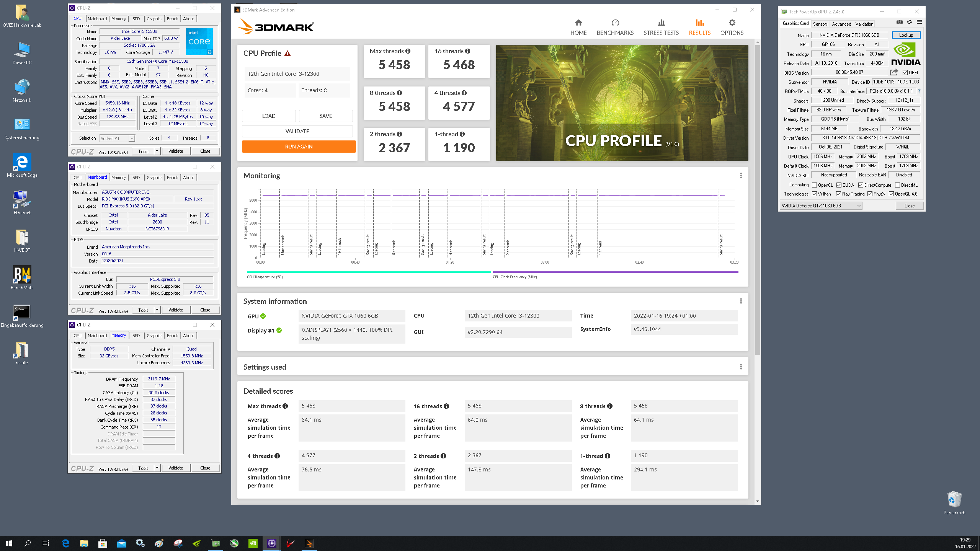Click the CPU Temperature legend bar

[369, 272]
